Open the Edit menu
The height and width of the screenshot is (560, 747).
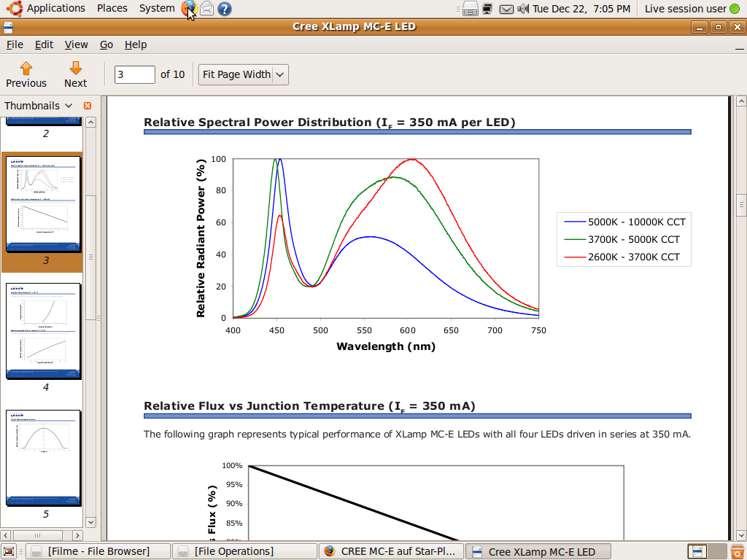(44, 44)
